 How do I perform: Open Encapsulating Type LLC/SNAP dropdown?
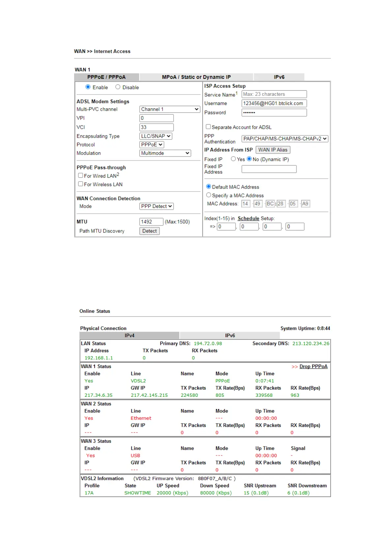tap(156, 136)
